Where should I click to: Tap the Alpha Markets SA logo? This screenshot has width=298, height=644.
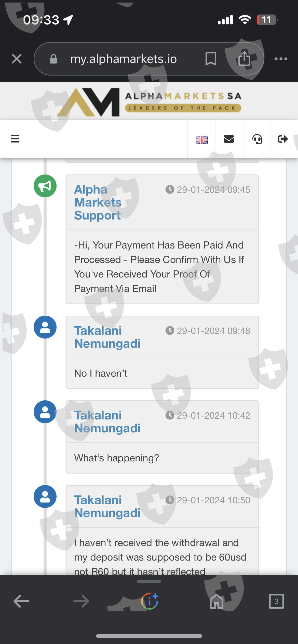149,101
